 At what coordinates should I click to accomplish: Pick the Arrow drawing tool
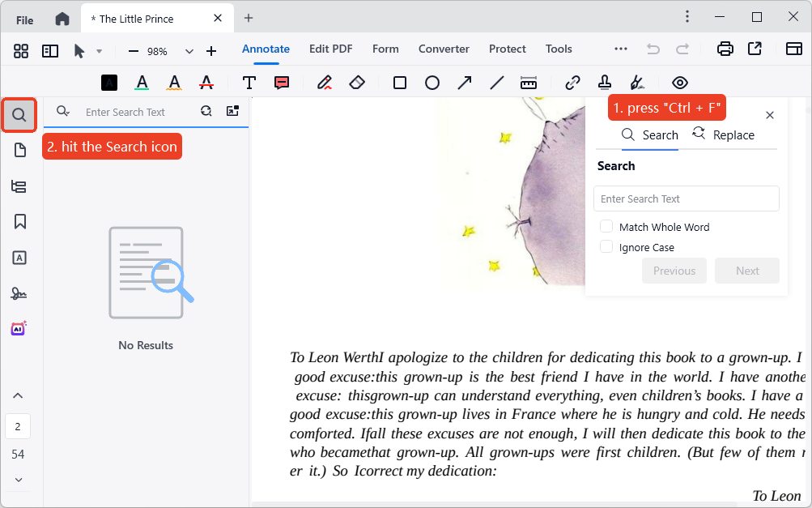(465, 82)
